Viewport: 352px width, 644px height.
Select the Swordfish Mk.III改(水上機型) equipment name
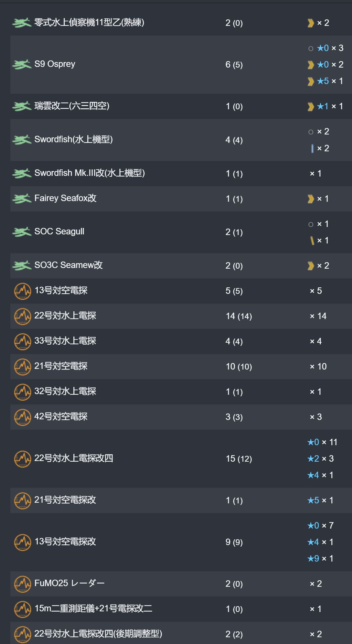90,173
